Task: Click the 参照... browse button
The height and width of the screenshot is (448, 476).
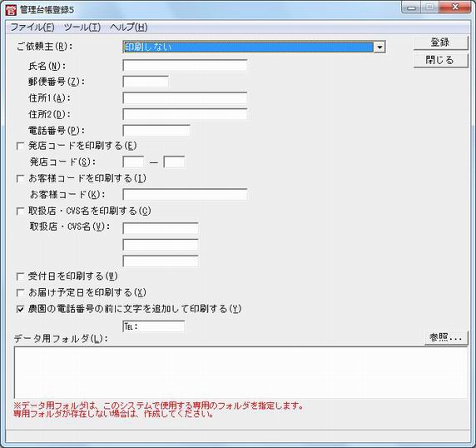Action: click(x=446, y=337)
